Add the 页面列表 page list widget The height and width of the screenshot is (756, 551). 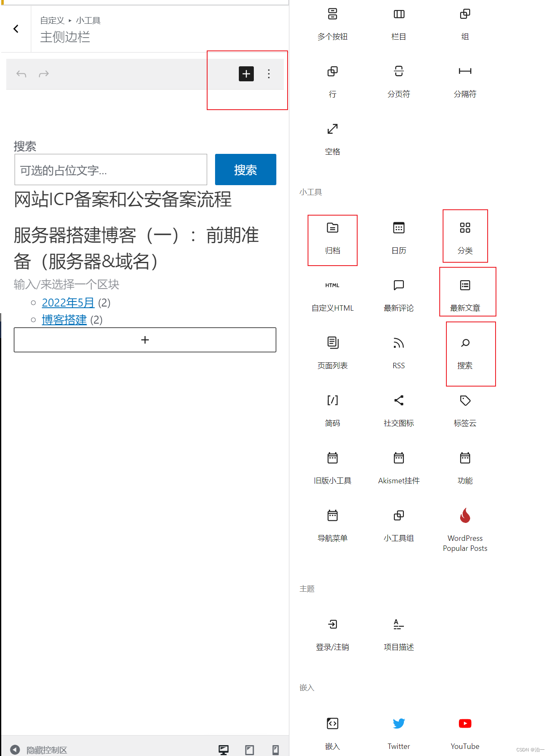click(x=332, y=354)
